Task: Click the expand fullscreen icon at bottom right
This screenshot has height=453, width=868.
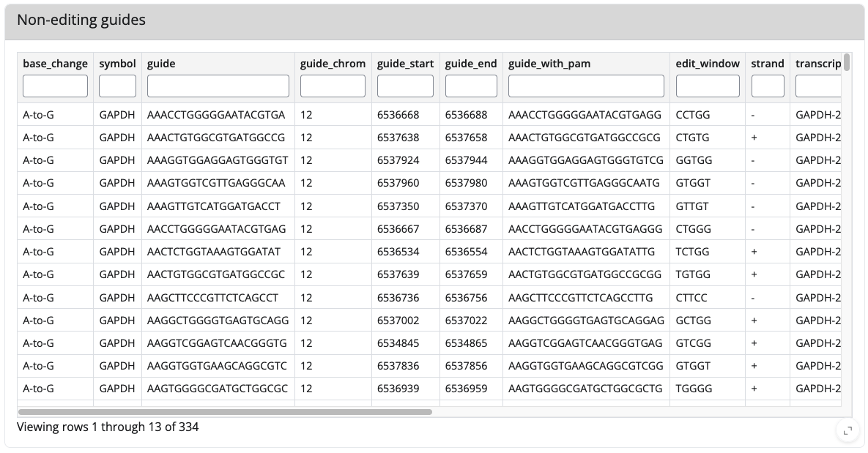Action: pos(847,430)
